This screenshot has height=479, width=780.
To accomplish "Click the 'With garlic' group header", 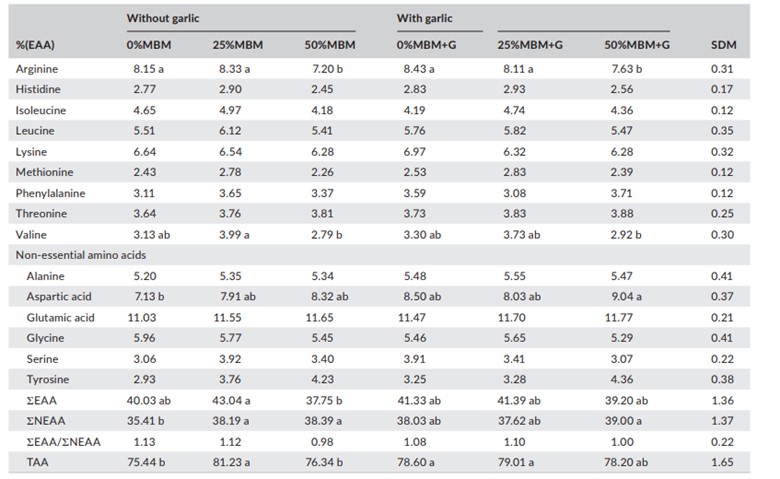I will point(428,17).
